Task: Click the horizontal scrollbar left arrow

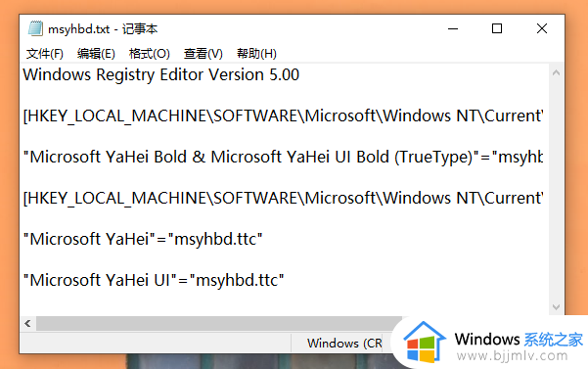Action: [x=27, y=323]
